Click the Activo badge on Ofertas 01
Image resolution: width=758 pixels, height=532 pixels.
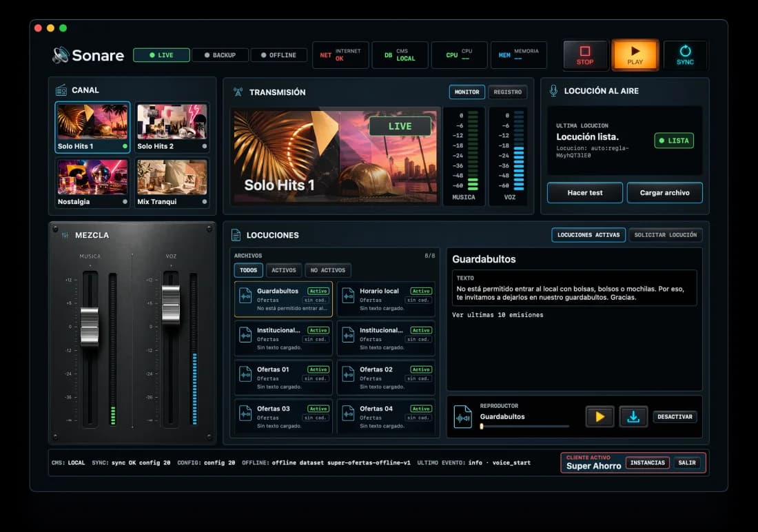coord(318,369)
